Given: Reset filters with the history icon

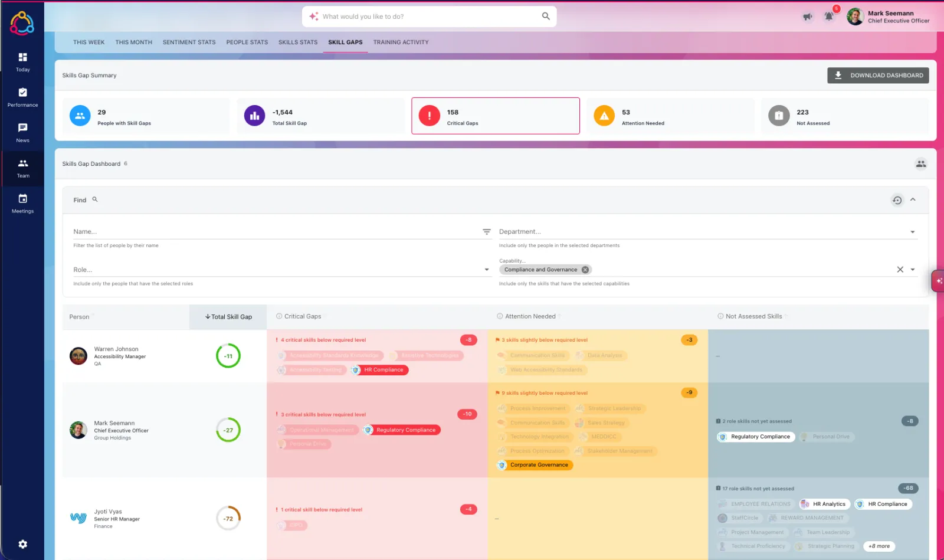Looking at the screenshot, I should [x=897, y=200].
